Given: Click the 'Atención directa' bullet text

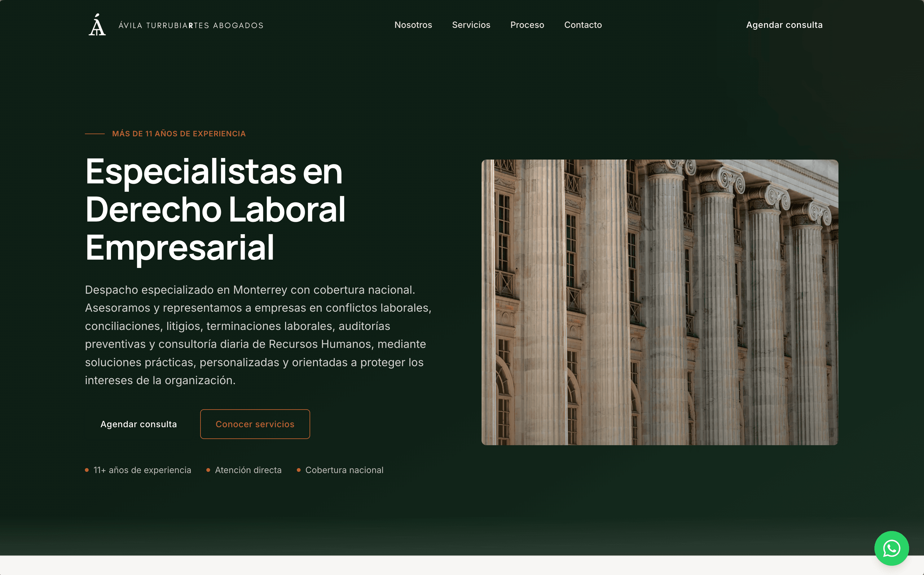Looking at the screenshot, I should pos(248,470).
